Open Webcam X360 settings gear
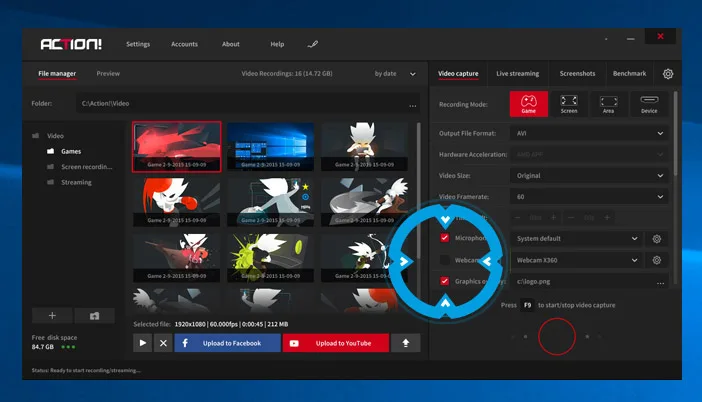 [657, 260]
